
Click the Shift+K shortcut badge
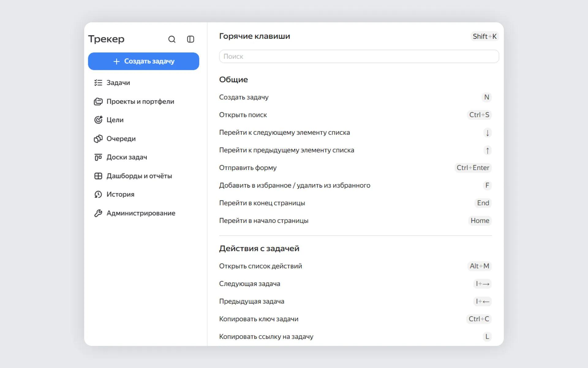click(484, 36)
